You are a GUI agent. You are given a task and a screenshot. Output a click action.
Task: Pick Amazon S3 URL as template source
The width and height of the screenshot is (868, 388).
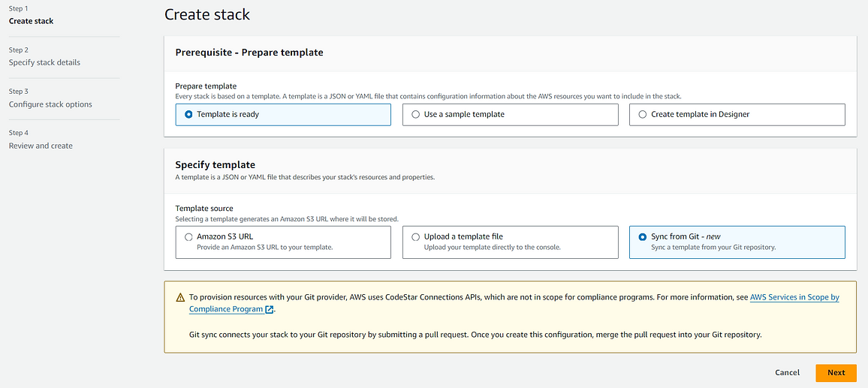(283, 242)
